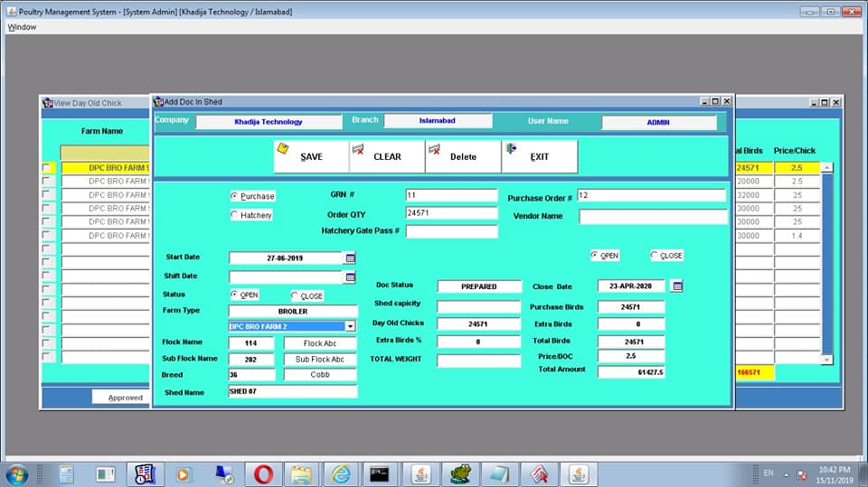This screenshot has height=487, width=868.
Task: Open the file explorer folder taskbar icon
Action: (x=302, y=474)
